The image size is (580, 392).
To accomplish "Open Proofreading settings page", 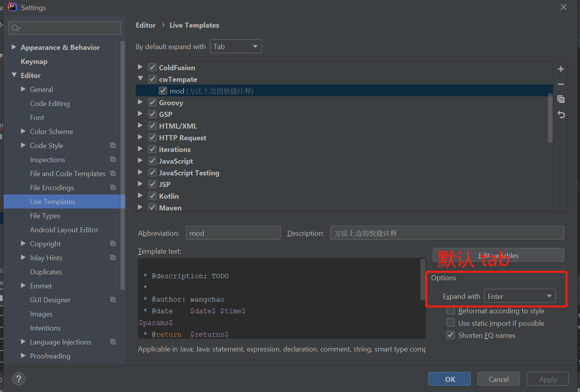I will pos(50,356).
